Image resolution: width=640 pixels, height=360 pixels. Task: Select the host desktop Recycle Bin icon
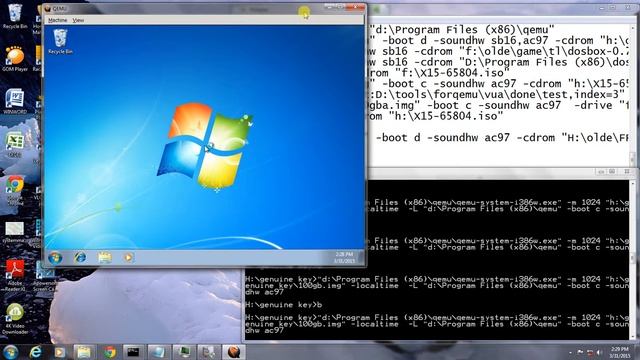coord(15,17)
